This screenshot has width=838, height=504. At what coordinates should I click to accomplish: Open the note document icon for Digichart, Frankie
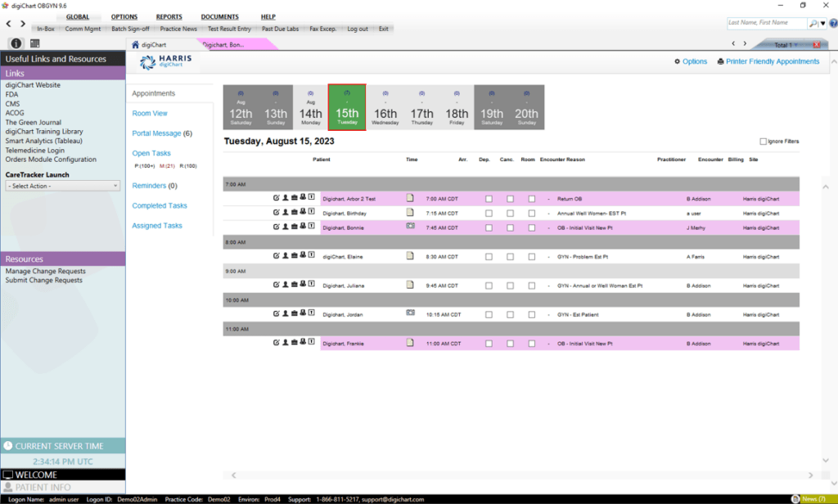(x=410, y=343)
